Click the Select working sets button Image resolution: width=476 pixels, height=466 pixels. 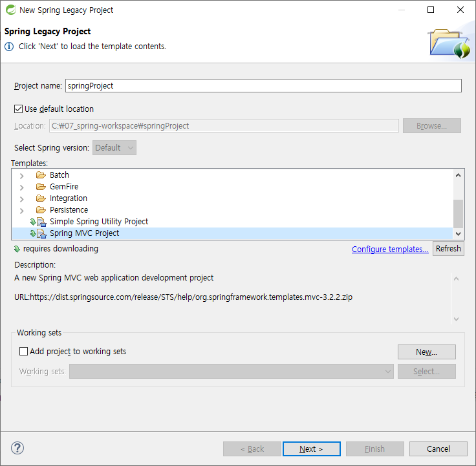[x=426, y=372]
